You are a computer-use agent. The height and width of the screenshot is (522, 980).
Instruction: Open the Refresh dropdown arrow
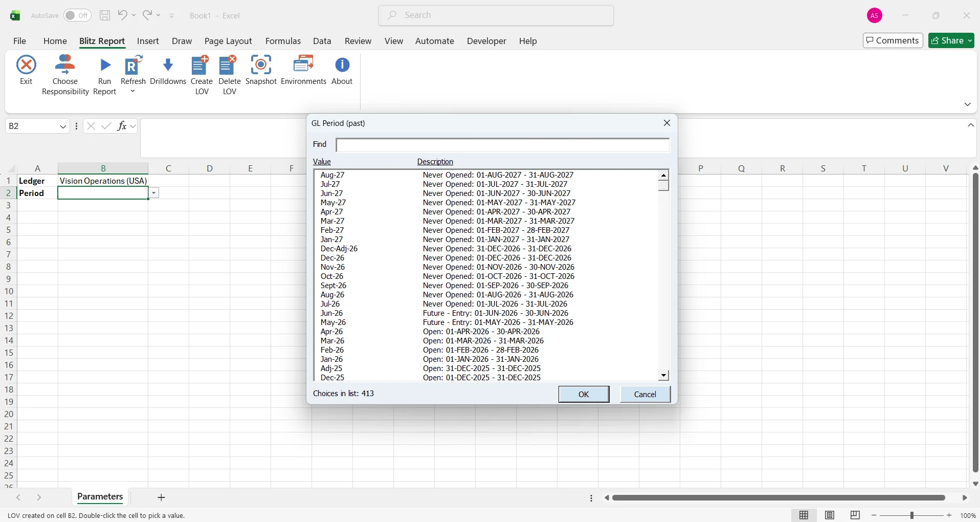point(133,92)
